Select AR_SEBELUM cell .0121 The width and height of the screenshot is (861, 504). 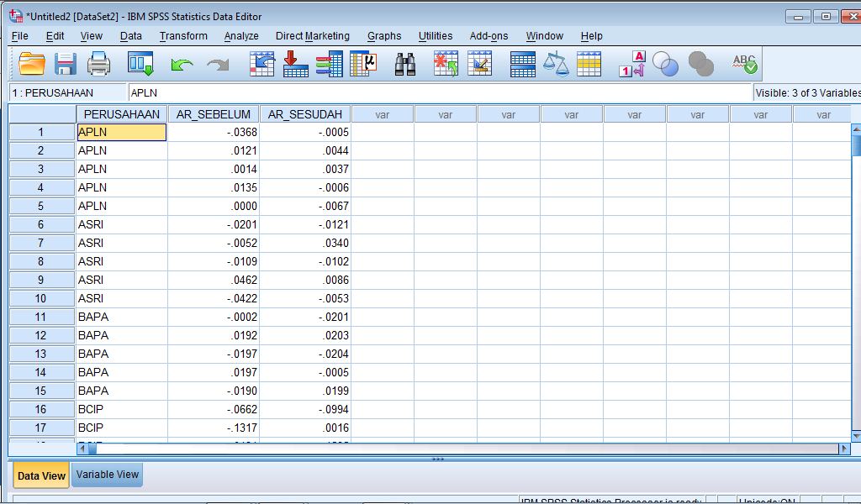click(x=214, y=150)
